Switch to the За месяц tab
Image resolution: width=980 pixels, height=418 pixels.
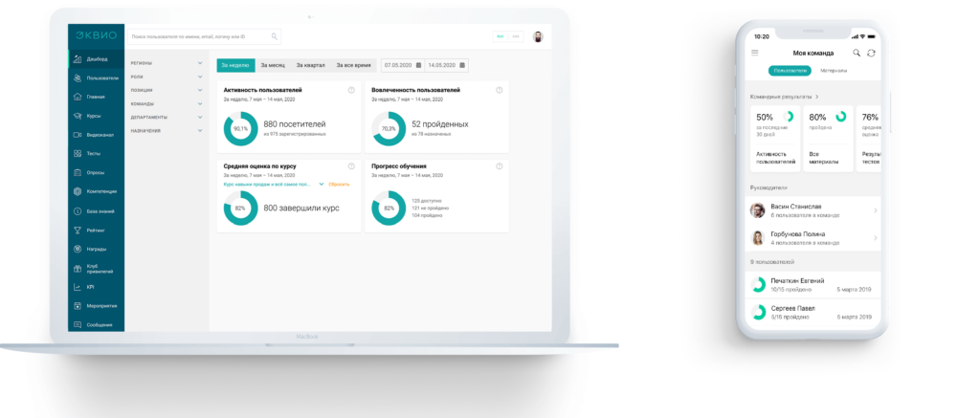273,65
